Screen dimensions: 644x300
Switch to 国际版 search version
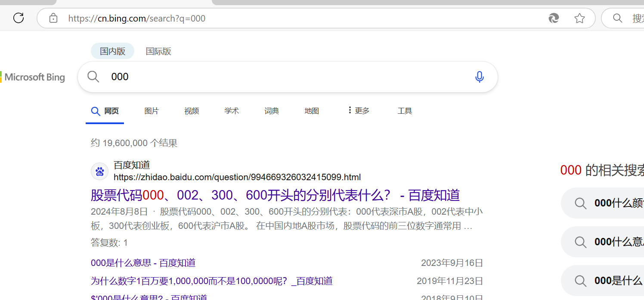coord(158,51)
